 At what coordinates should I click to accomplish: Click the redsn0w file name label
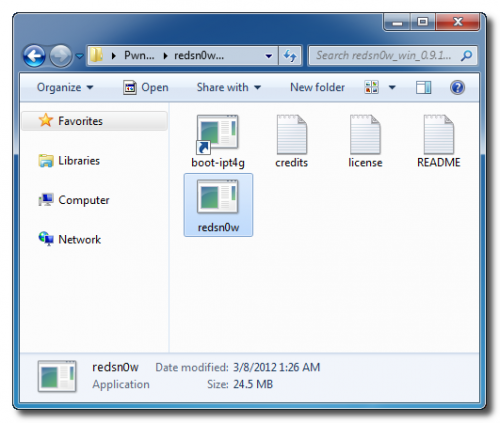point(218,227)
